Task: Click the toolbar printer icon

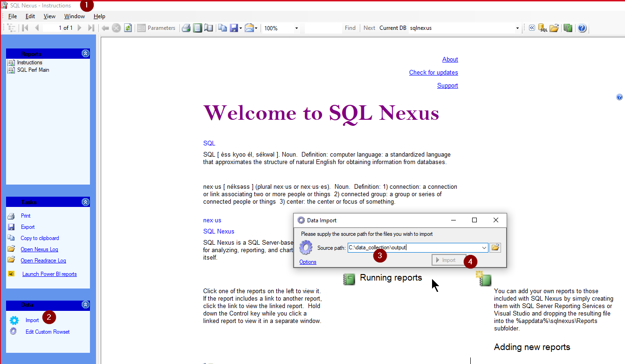Action: [x=186, y=28]
